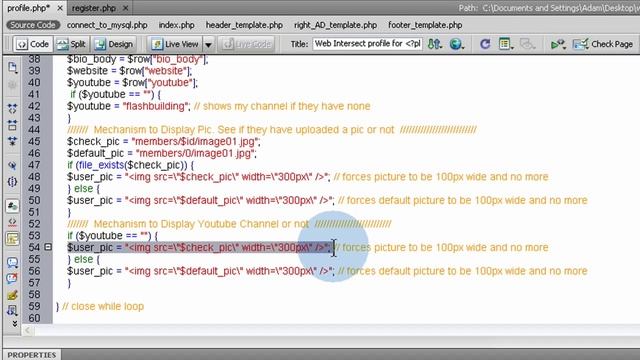
Task: Click the Visual Aids eye icon
Action: click(527, 44)
